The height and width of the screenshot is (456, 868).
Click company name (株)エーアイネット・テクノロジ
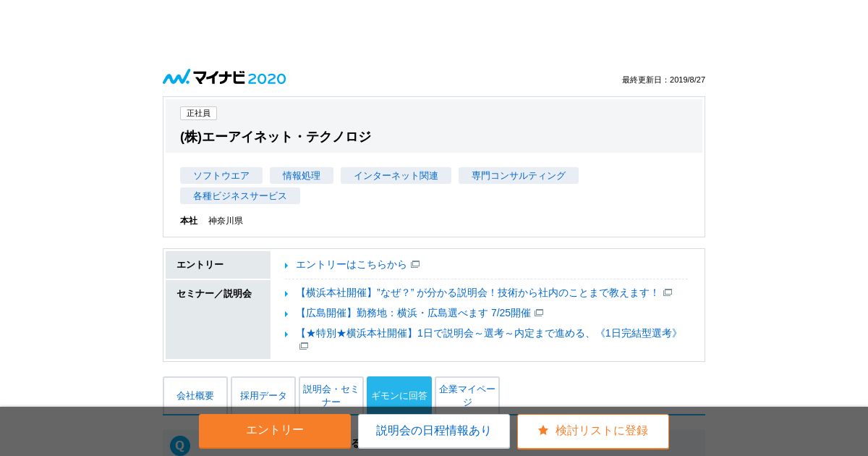click(276, 137)
